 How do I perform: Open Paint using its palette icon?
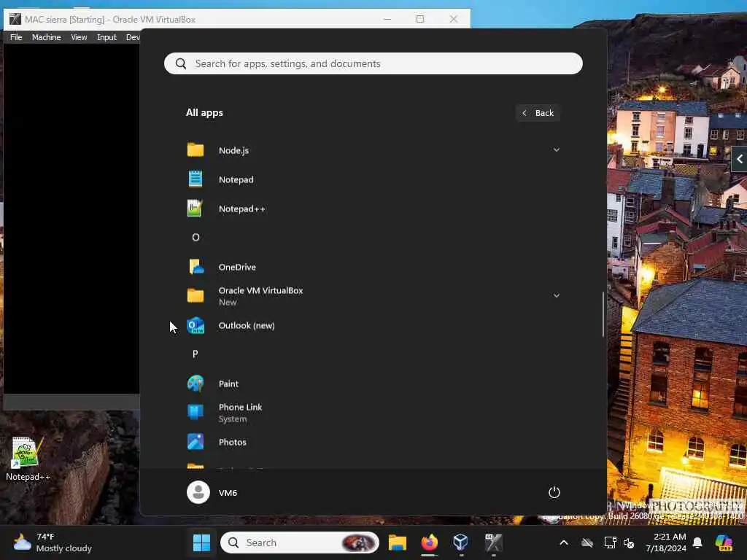pyautogui.click(x=196, y=384)
